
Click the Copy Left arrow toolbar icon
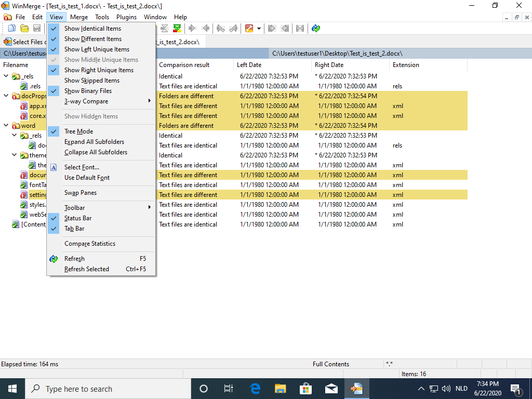coord(205,29)
